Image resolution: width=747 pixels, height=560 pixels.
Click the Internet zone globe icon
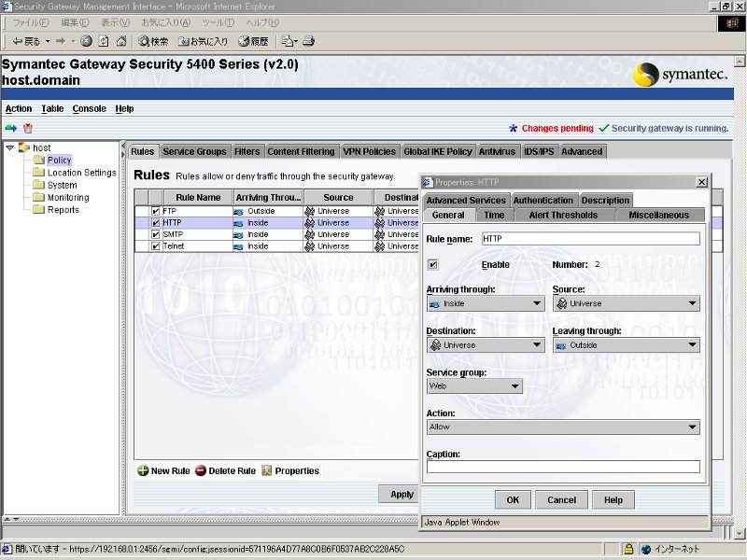click(x=646, y=549)
